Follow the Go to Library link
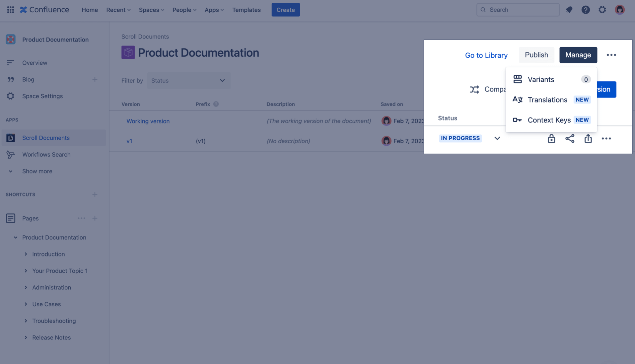 tap(486, 55)
